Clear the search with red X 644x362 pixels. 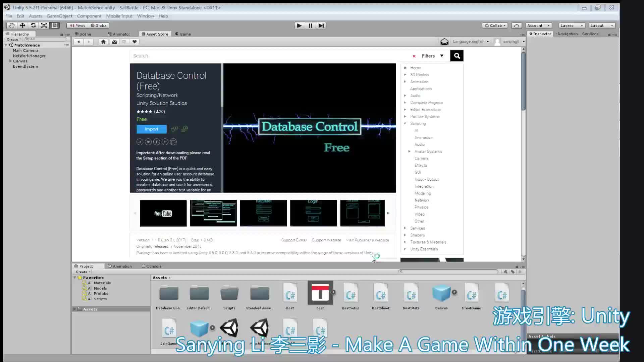(414, 56)
